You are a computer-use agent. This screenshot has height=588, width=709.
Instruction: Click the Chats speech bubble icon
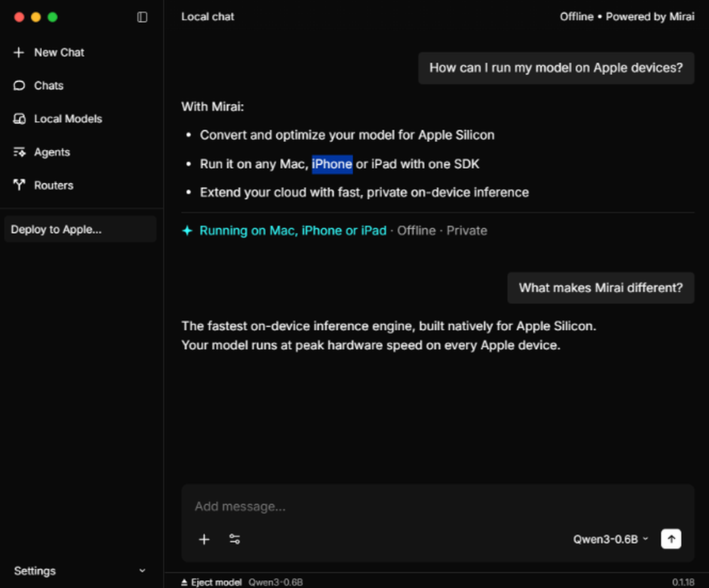tap(19, 86)
